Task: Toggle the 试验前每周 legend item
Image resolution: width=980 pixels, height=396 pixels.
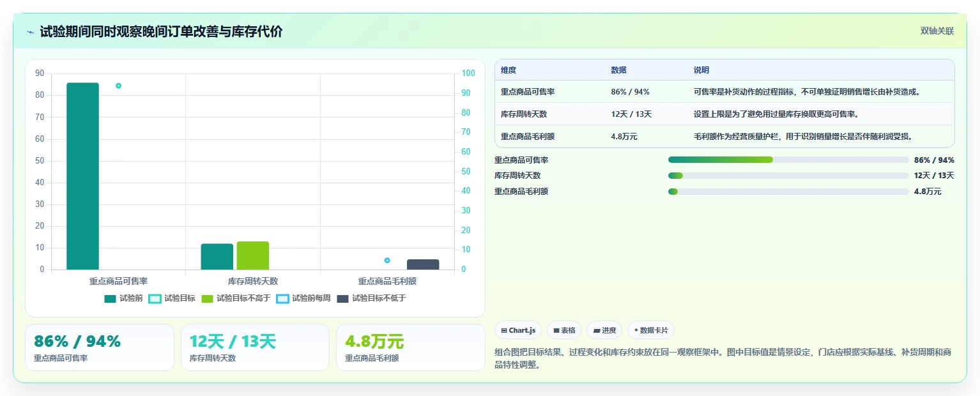Action: click(x=304, y=298)
